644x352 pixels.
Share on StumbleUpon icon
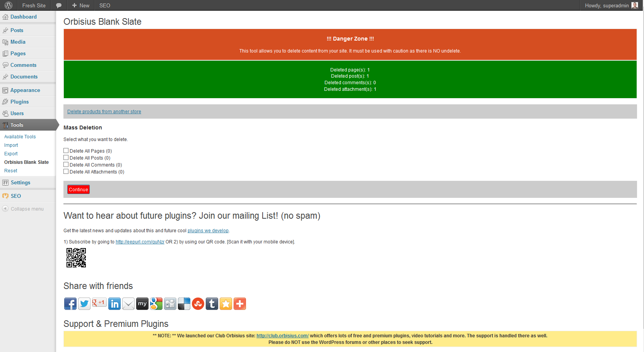click(x=198, y=304)
